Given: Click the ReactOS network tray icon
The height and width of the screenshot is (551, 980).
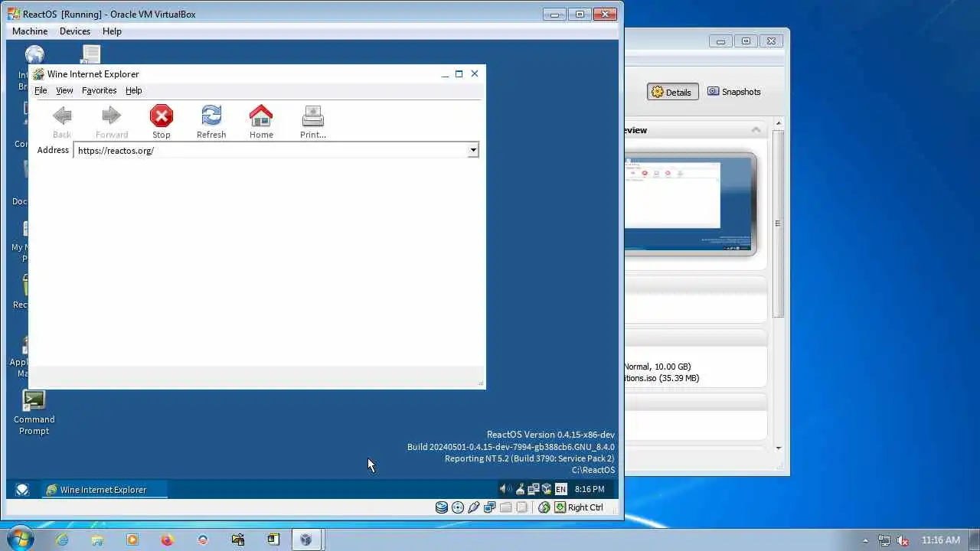Looking at the screenshot, I should tap(534, 489).
